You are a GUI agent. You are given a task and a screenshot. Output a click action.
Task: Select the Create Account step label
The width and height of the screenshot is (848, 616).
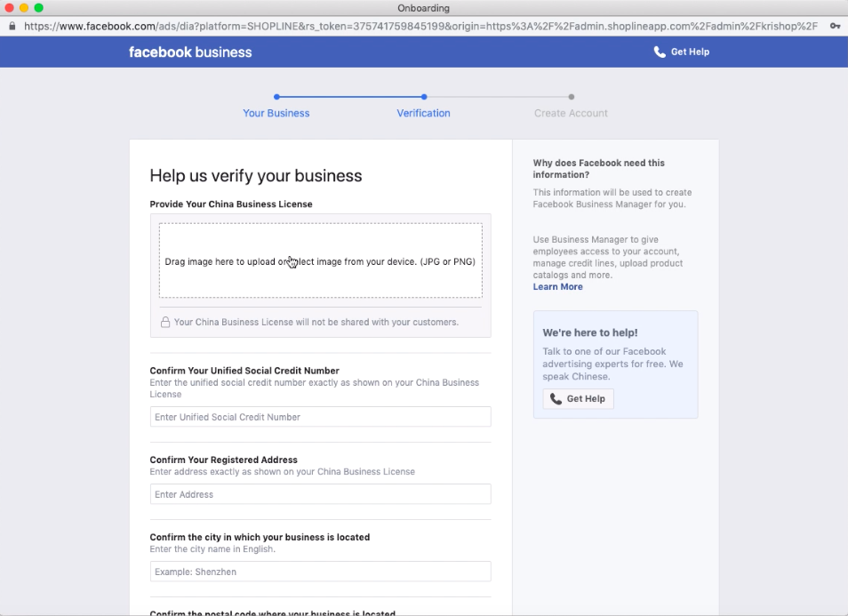[571, 113]
